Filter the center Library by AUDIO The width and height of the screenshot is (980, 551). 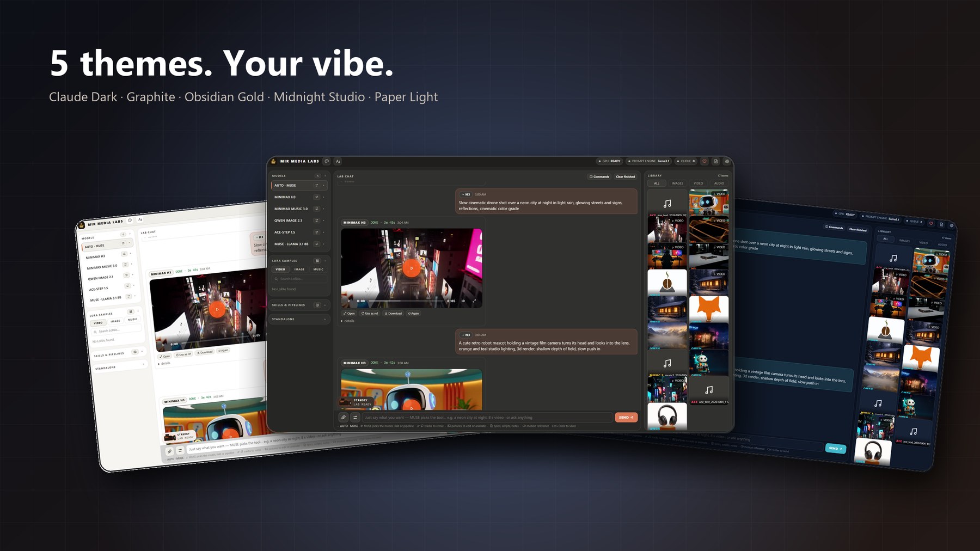[719, 183]
